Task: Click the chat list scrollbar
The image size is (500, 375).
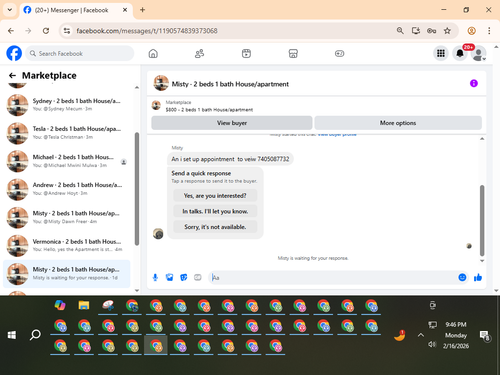Action: pos(137,189)
